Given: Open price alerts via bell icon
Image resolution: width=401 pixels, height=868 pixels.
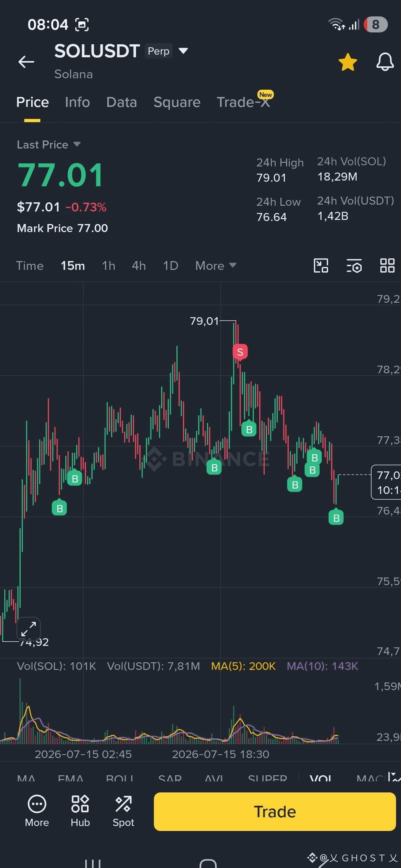Looking at the screenshot, I should coord(385,62).
